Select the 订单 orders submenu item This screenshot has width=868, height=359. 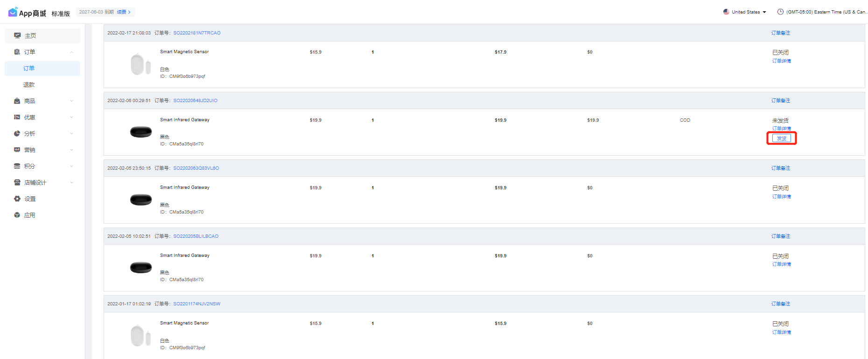pos(29,68)
